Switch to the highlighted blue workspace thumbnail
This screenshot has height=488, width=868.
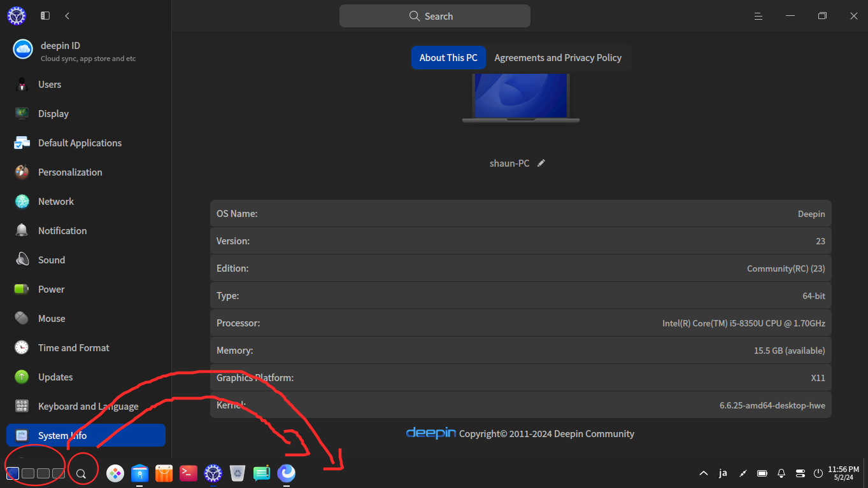13,473
